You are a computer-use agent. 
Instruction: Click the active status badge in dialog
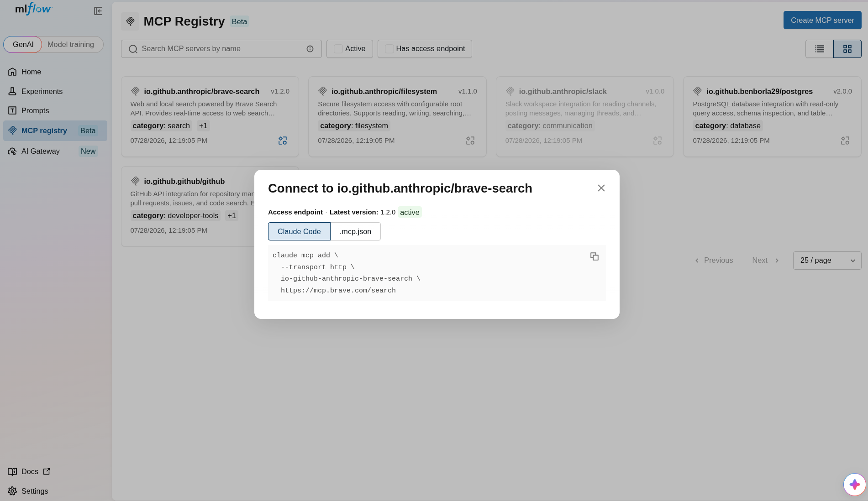point(410,212)
